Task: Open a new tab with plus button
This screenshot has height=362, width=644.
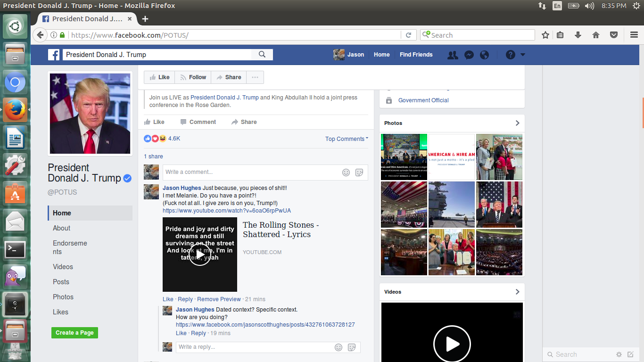Action: 145,19
